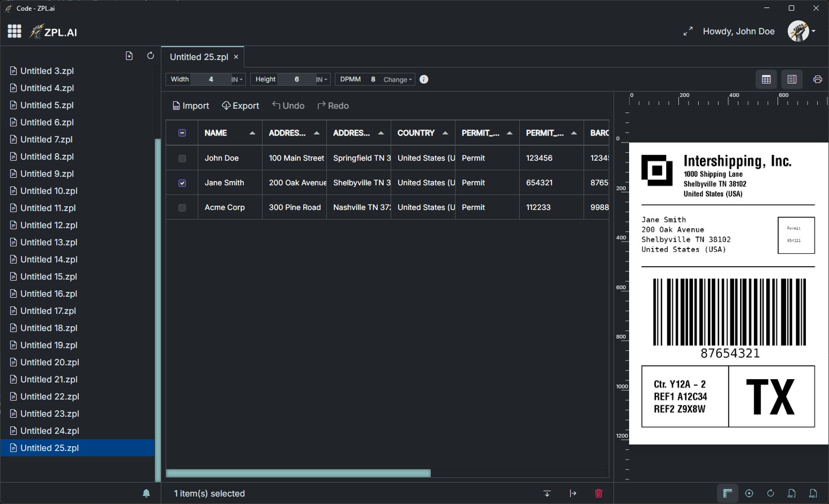Screen dimensions: 829x504
Task: Check the John Doe row checkbox
Action: pyautogui.click(x=182, y=158)
